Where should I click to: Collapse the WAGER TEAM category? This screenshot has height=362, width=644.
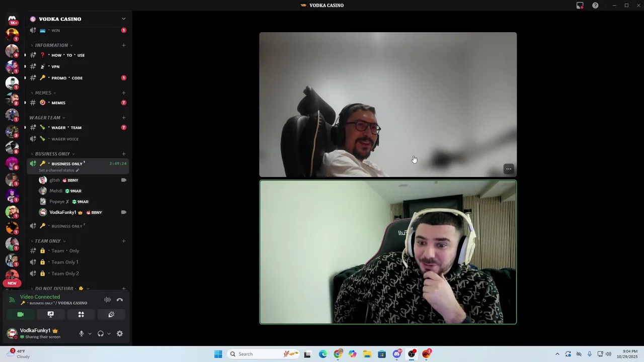point(47,118)
